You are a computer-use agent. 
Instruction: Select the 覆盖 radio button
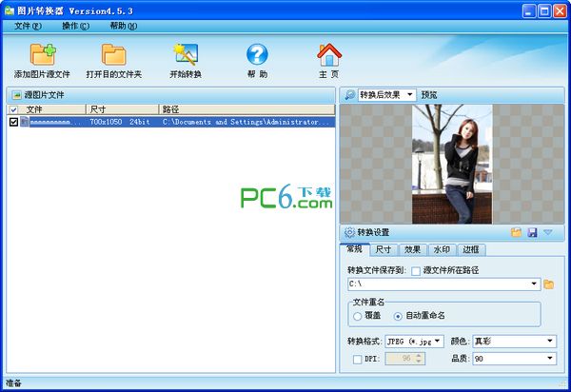click(x=357, y=316)
